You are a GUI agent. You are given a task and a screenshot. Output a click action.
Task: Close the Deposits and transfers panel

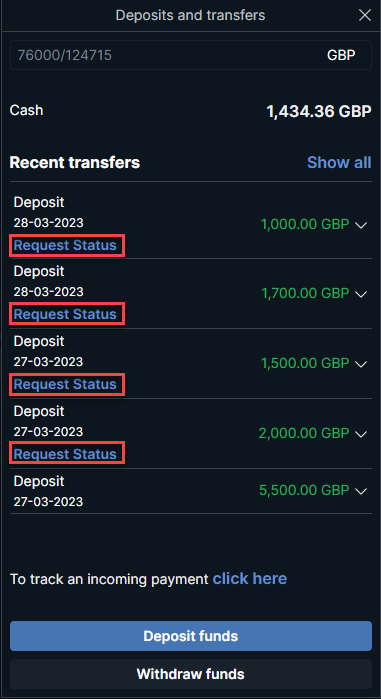pyautogui.click(x=365, y=16)
